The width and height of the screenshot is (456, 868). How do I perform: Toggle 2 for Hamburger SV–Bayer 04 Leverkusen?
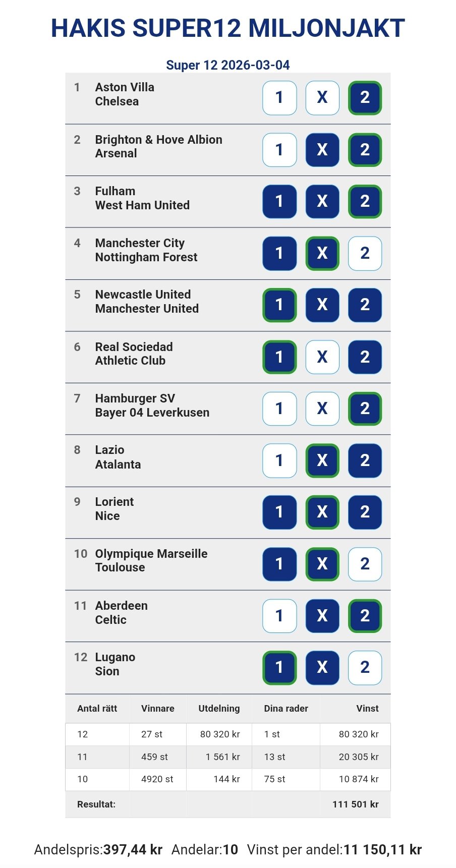(365, 409)
